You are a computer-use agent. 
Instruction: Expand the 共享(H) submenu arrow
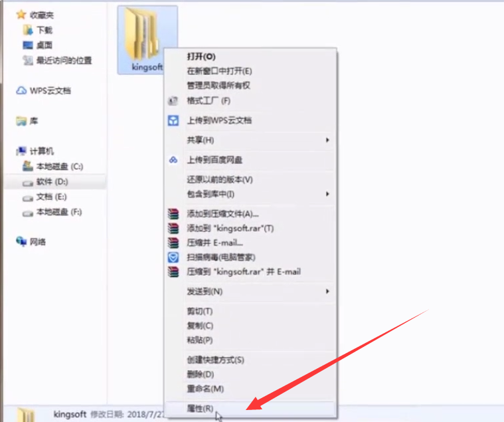(327, 140)
